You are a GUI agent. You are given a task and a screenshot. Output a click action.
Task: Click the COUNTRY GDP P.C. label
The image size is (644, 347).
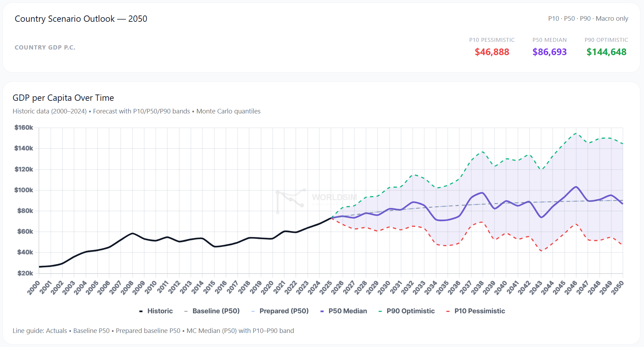45,47
